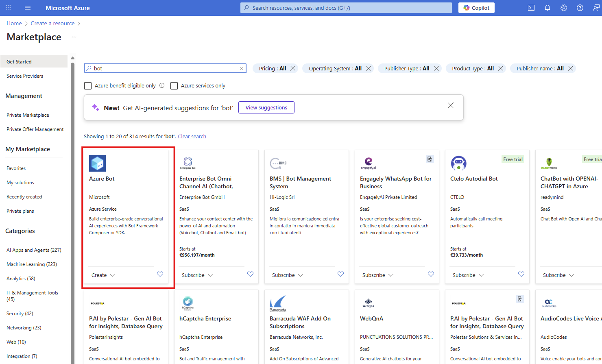Open the Product Type : All filter
Viewport: 602px width, 364px height.
point(473,68)
